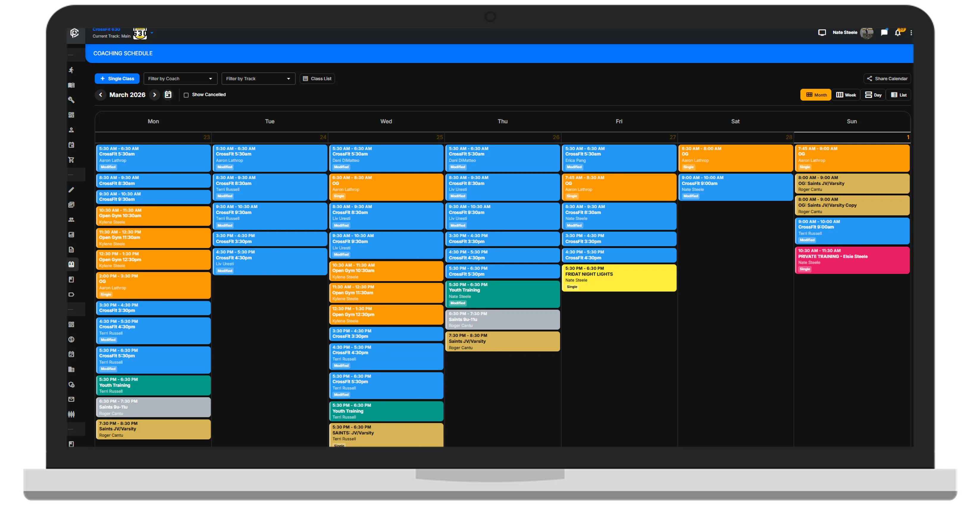980x520 pixels.
Task: Open Wednesday SAINTS: JV/Varsity event
Action: (386, 435)
